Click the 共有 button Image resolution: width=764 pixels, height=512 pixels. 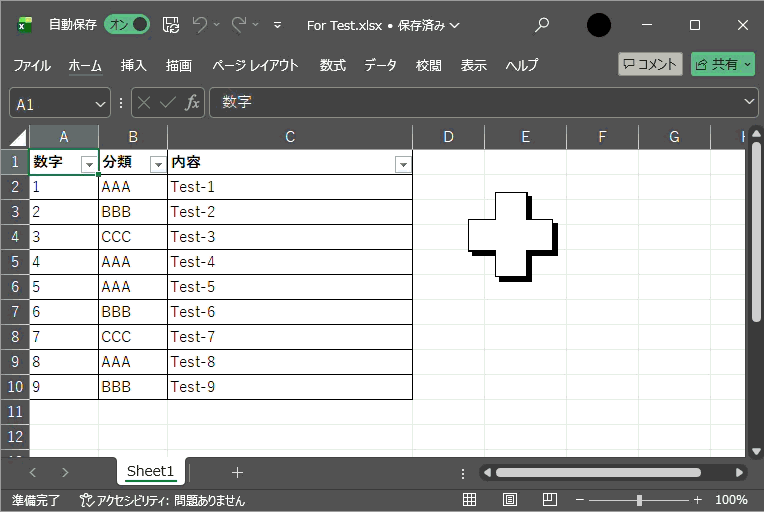[x=723, y=64]
